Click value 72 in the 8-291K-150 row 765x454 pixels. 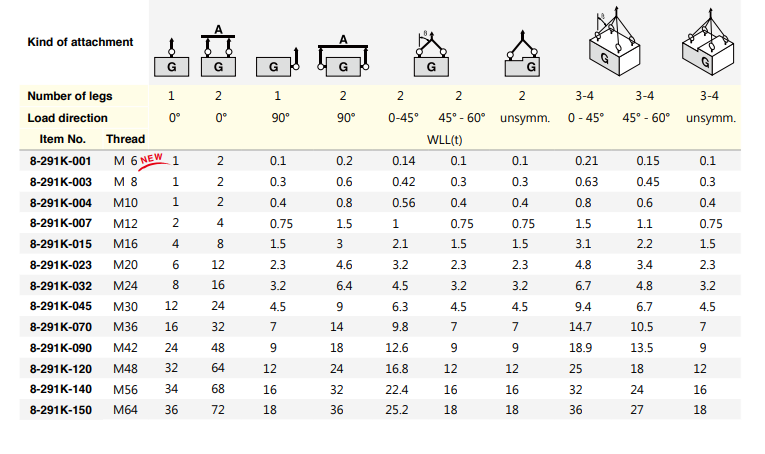click(218, 410)
